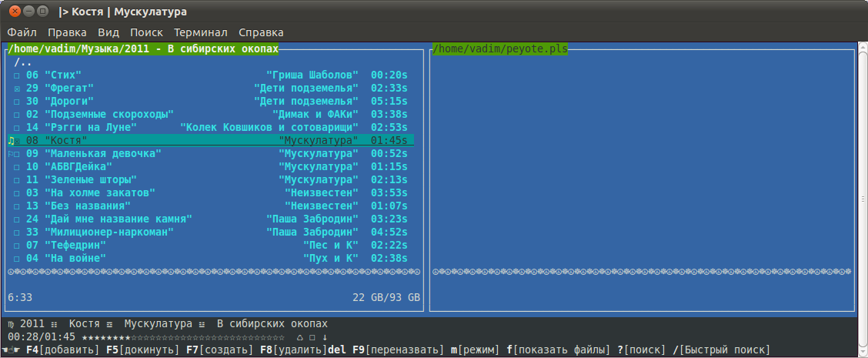868x358 pixels.
Task: Uncheck the box for track 29 "Фрегат"
Action: coord(17,89)
